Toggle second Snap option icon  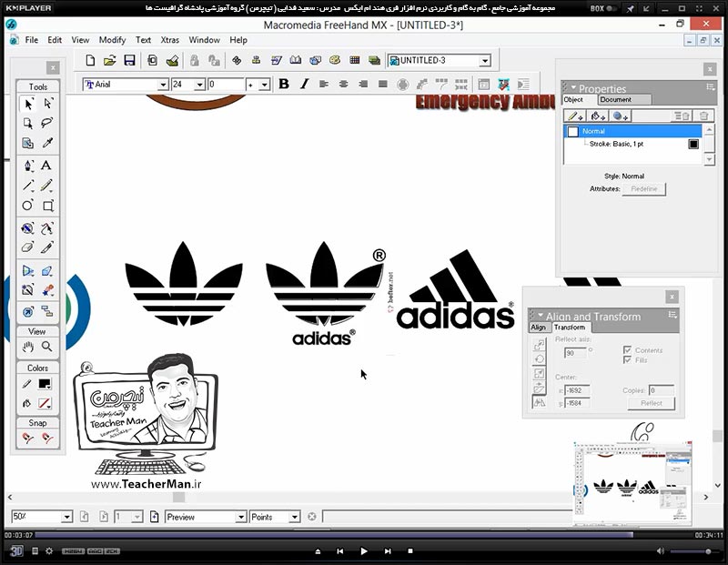click(x=47, y=438)
